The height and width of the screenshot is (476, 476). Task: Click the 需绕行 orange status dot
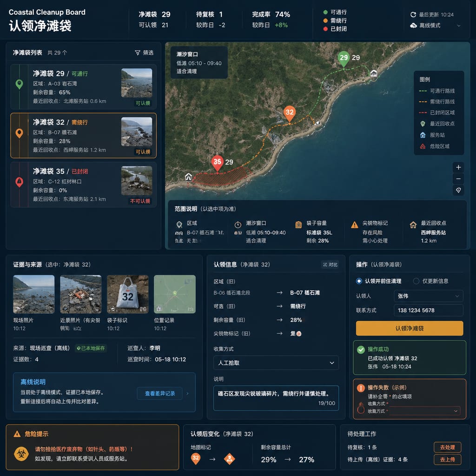coord(325,20)
